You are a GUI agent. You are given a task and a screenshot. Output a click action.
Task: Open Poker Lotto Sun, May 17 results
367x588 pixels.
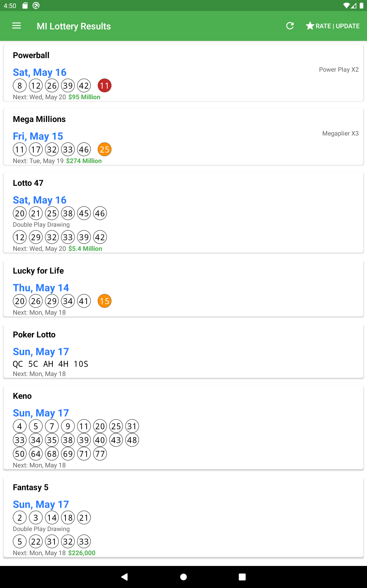41,352
